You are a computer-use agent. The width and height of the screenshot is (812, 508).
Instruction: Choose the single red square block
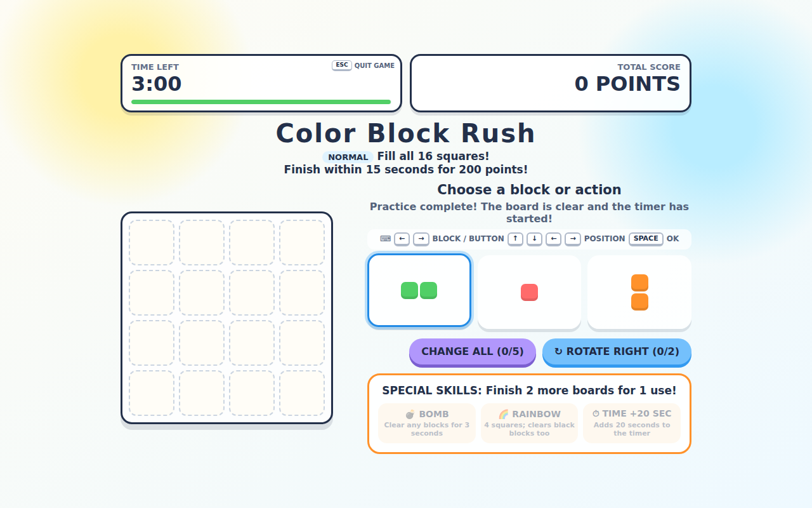[529, 292]
